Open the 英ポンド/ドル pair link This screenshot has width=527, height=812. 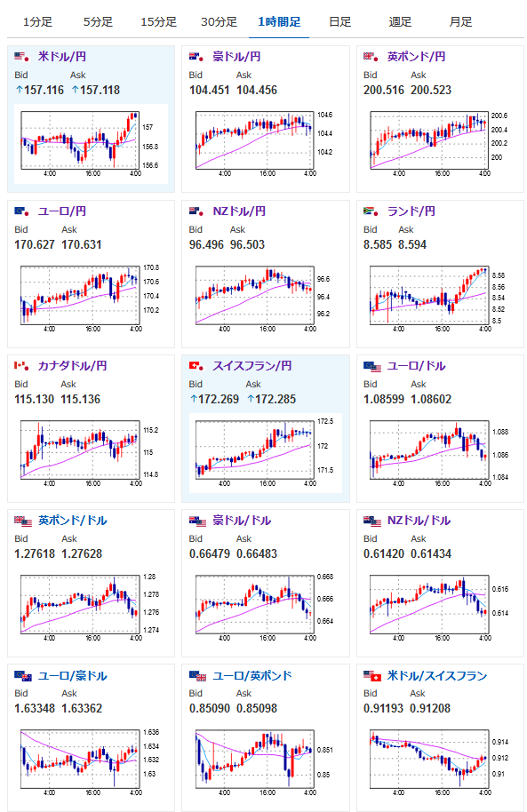coord(73,521)
